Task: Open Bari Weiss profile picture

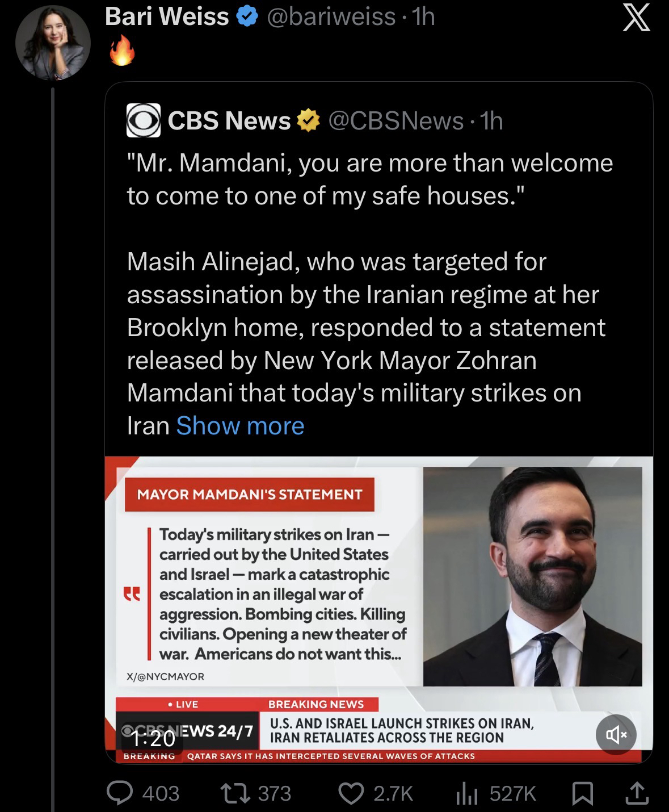Action: click(53, 44)
